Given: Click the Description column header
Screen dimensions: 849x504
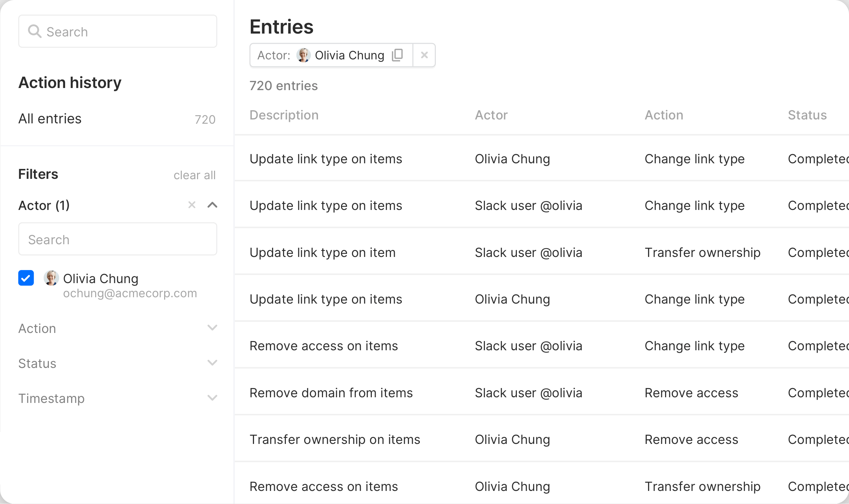Looking at the screenshot, I should 284,115.
